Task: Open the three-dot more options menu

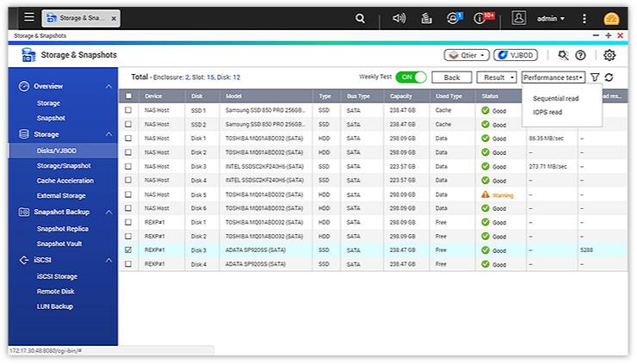Action: [584, 18]
